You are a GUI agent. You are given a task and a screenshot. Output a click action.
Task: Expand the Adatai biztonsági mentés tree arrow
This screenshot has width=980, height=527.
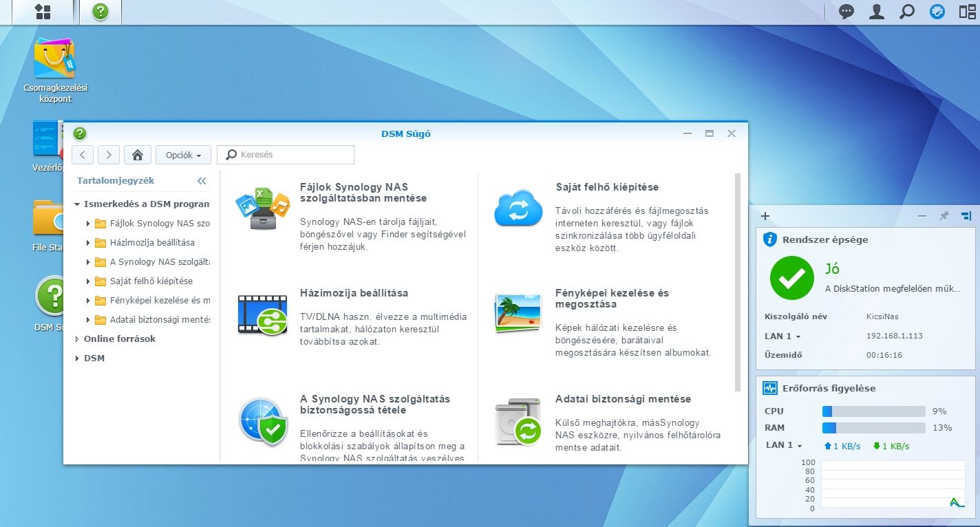(x=88, y=320)
